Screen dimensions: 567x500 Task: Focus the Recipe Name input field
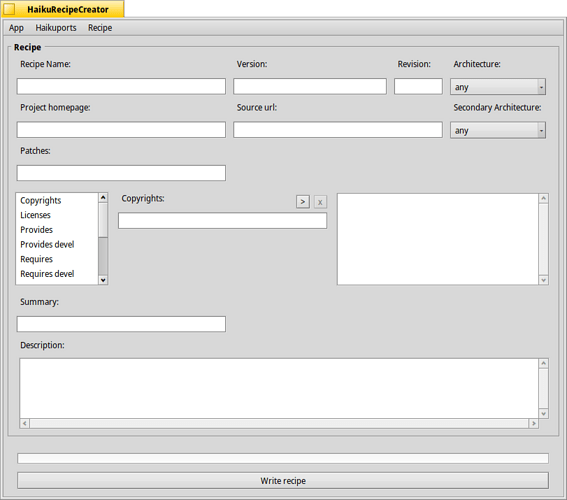(x=121, y=86)
